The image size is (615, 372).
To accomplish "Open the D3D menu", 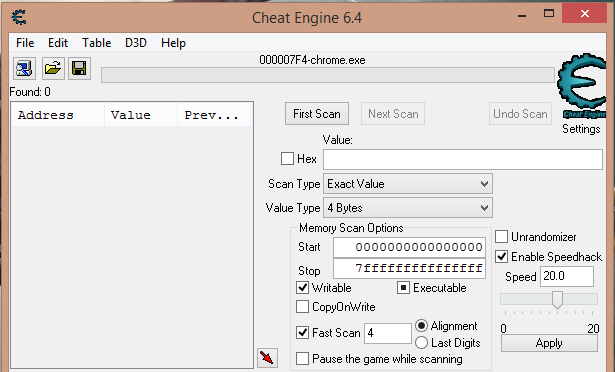I will (x=136, y=42).
